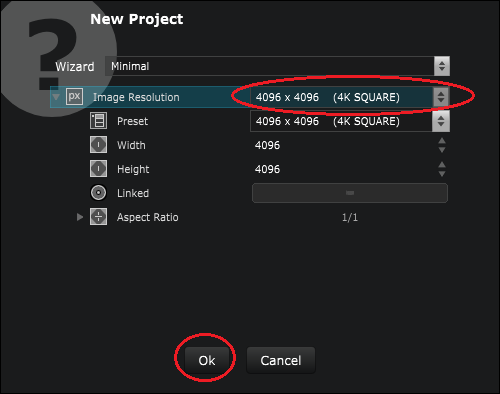
Task: Expand the Aspect Ratio disclosure triangle
Action: click(80, 217)
